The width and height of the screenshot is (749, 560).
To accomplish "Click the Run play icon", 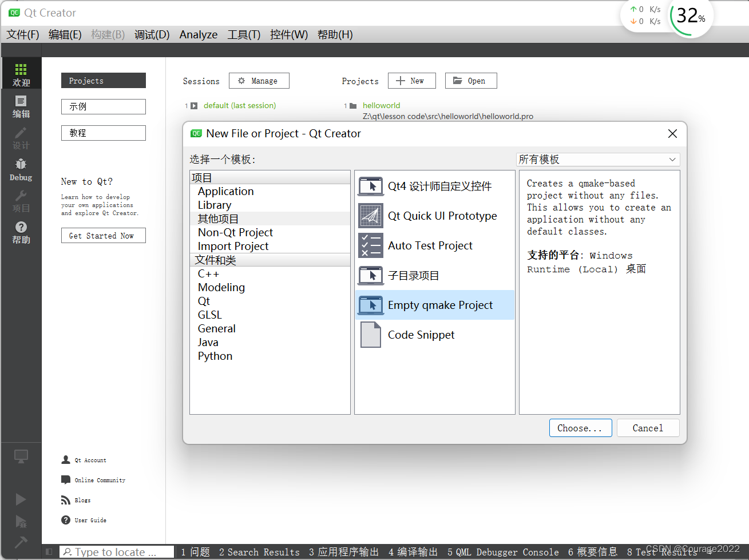I will [x=21, y=499].
